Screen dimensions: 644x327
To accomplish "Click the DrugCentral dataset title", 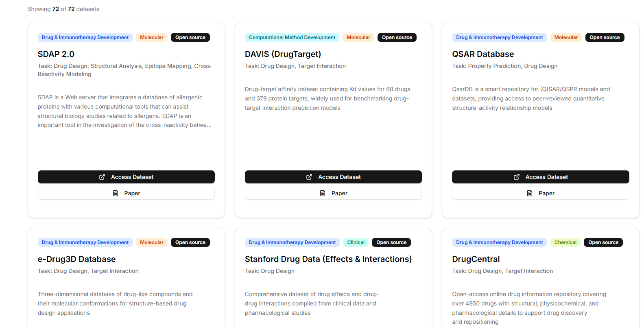I will 476,259.
